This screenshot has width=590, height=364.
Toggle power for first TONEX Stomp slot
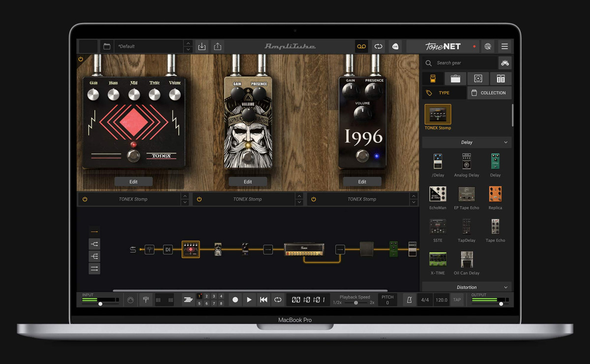(85, 199)
